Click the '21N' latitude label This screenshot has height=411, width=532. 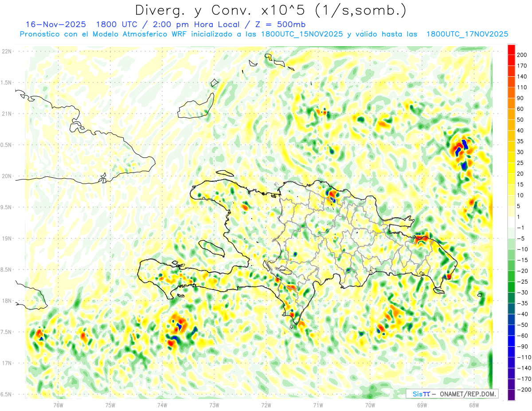point(7,114)
